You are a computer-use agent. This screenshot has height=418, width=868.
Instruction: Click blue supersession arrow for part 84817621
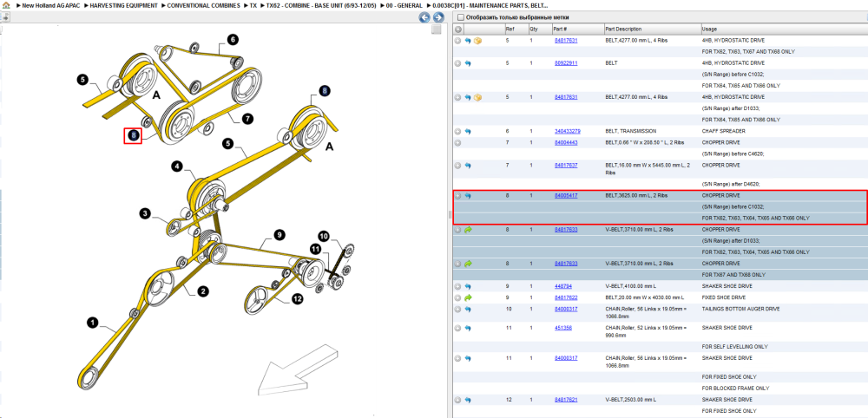tap(468, 400)
